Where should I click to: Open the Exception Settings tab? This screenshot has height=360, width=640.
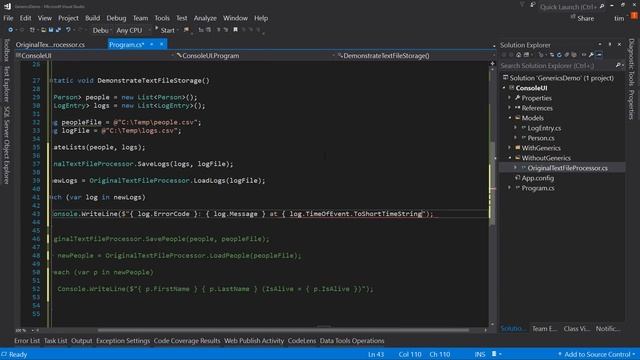coord(123,341)
